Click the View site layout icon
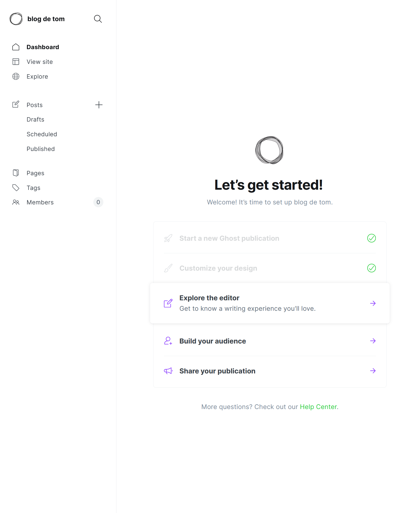The height and width of the screenshot is (513, 420). click(x=16, y=62)
